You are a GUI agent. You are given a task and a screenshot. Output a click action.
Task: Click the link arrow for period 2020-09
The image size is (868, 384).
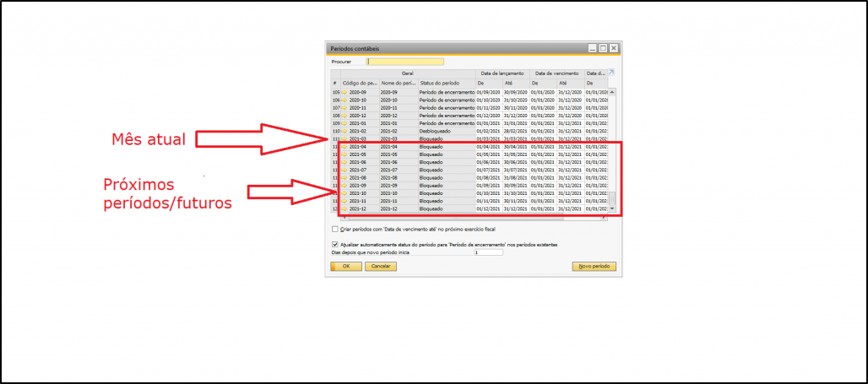(x=344, y=91)
